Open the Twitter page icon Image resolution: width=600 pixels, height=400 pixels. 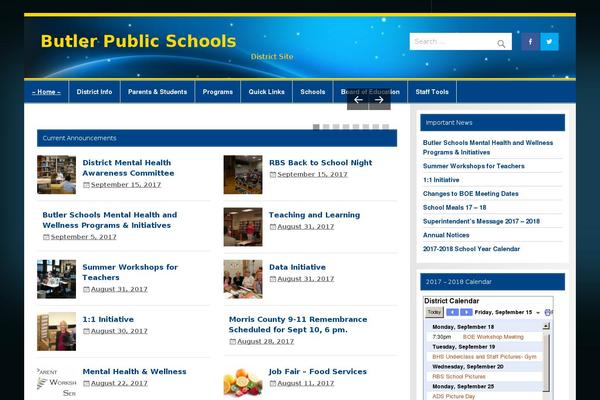pyautogui.click(x=549, y=42)
